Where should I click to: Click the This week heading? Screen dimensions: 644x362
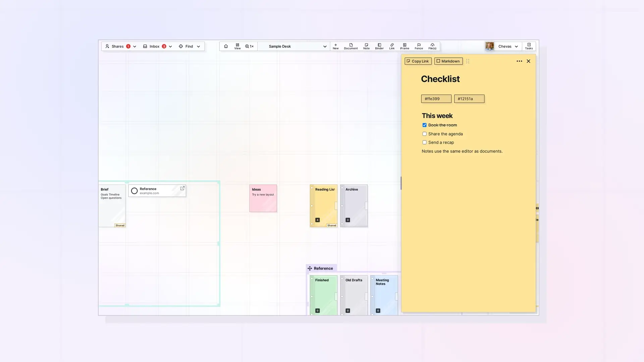437,116
